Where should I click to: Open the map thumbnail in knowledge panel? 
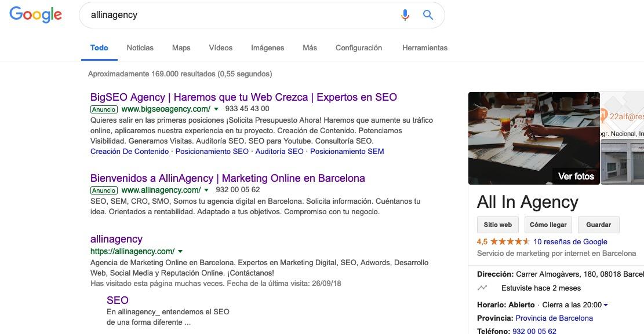[622, 115]
